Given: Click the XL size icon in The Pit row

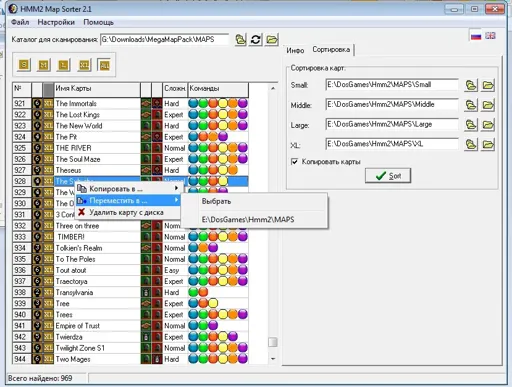Looking at the screenshot, I should 48,137.
